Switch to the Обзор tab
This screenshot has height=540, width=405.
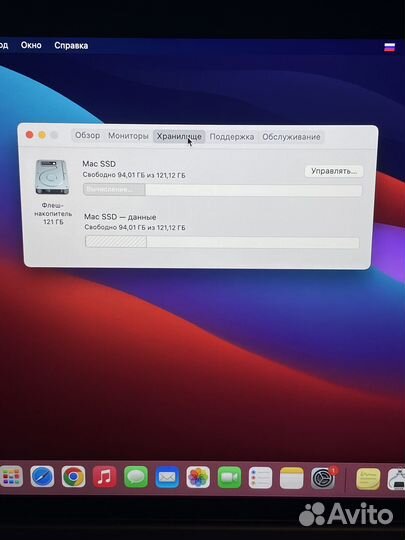(x=87, y=135)
